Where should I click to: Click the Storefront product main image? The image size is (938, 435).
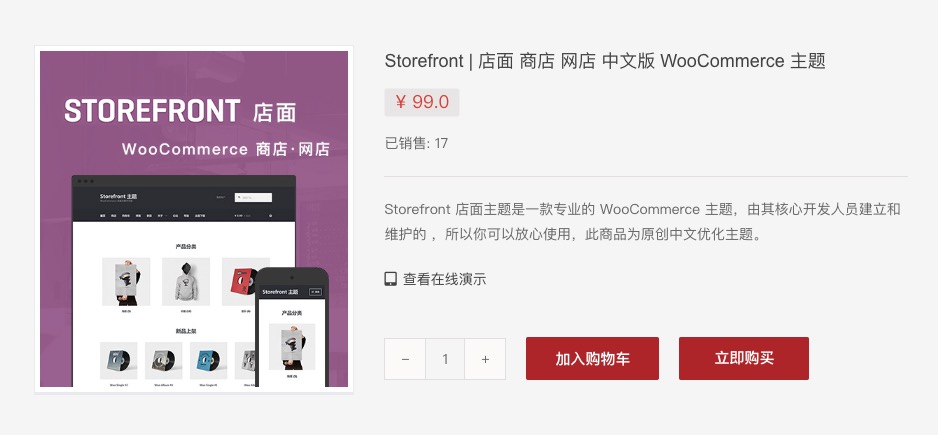(194, 219)
